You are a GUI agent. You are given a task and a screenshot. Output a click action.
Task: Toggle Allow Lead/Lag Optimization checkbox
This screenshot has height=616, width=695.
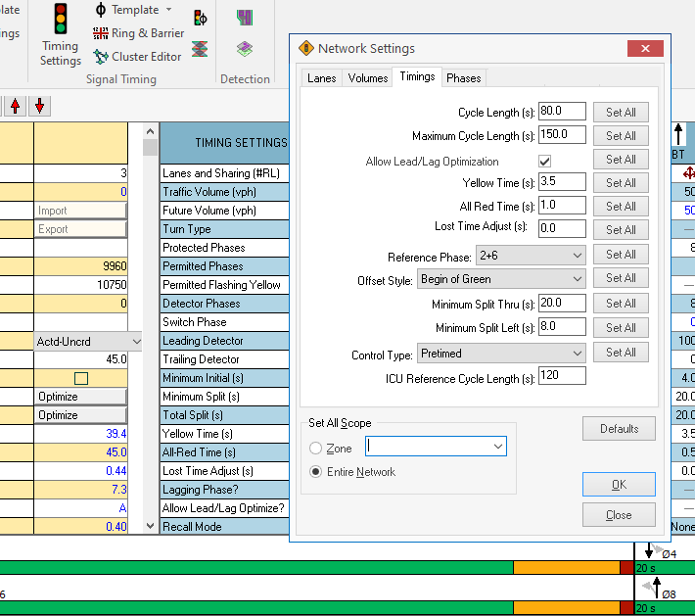(545, 161)
